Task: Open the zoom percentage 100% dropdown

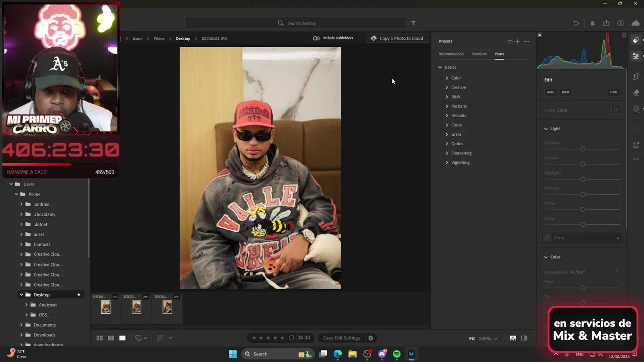Action: click(488, 338)
